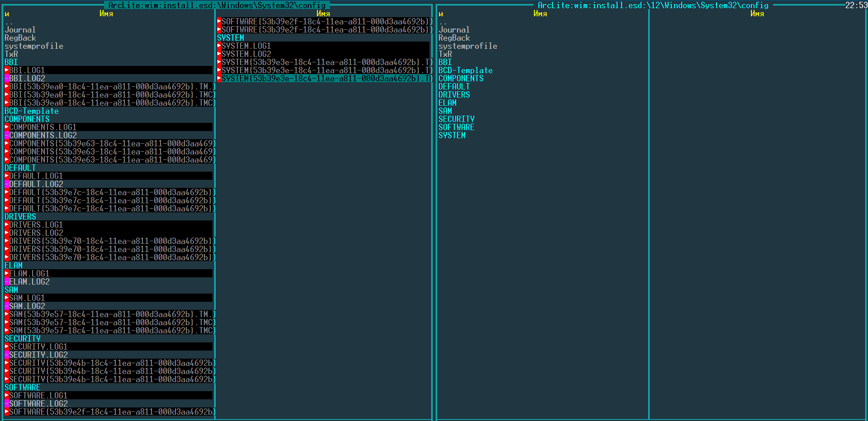Image resolution: width=868 pixels, height=421 pixels.
Task: Click the magenta marker beside SAM.LOG2
Action: [x=6, y=306]
